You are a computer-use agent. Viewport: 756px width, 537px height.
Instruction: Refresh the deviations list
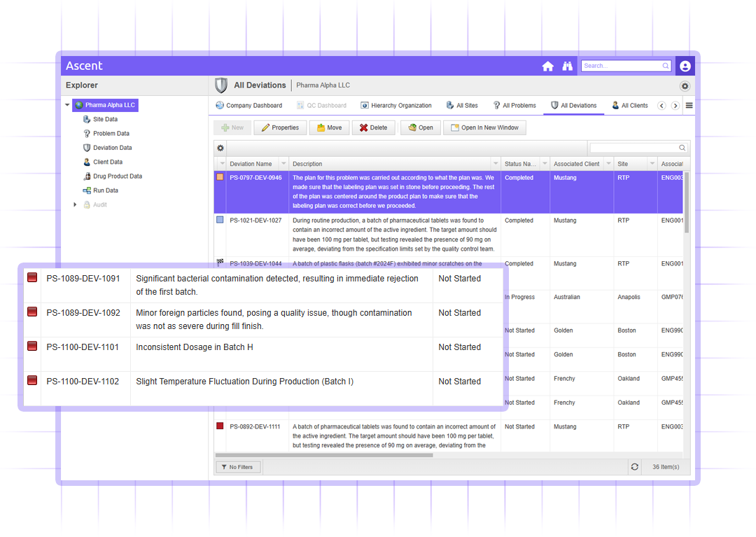[x=634, y=467]
